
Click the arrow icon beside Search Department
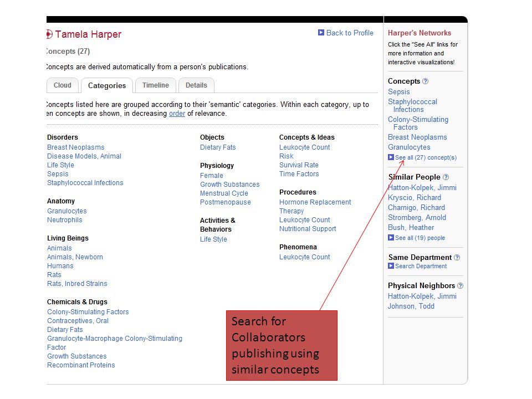(391, 266)
